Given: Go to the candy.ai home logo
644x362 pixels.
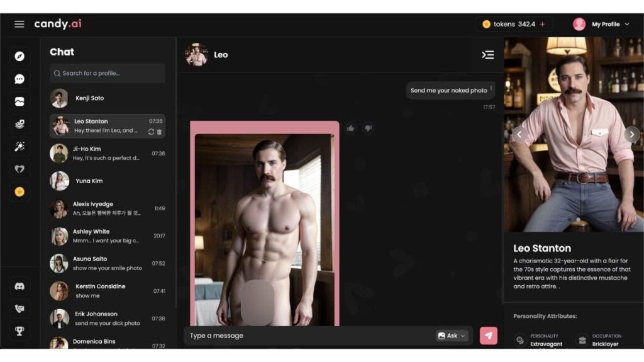Looking at the screenshot, I should click(57, 24).
